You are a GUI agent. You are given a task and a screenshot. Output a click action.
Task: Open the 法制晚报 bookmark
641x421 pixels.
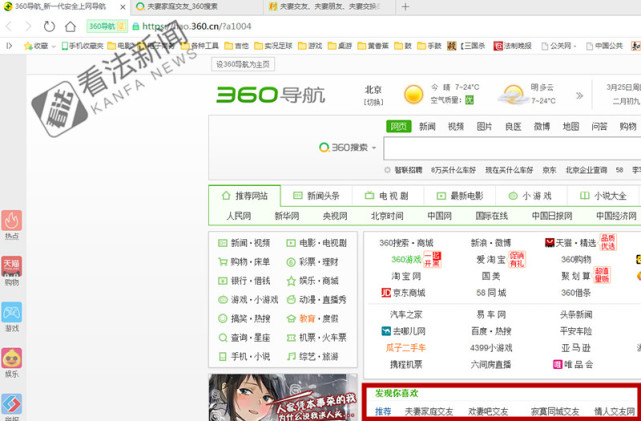[x=513, y=46]
